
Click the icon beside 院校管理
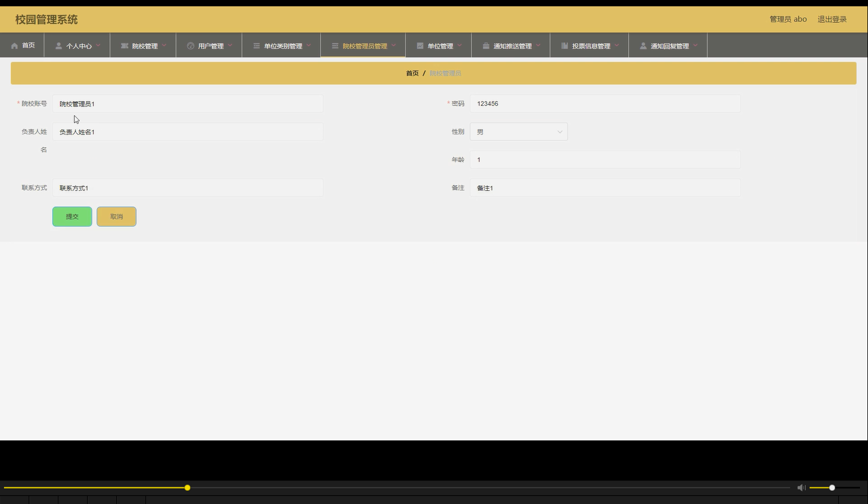pos(124,46)
